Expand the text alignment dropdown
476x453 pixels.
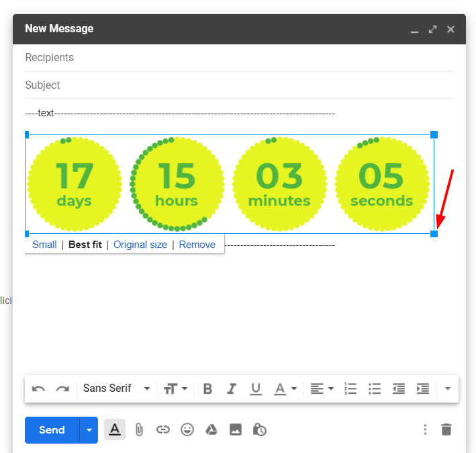click(322, 388)
